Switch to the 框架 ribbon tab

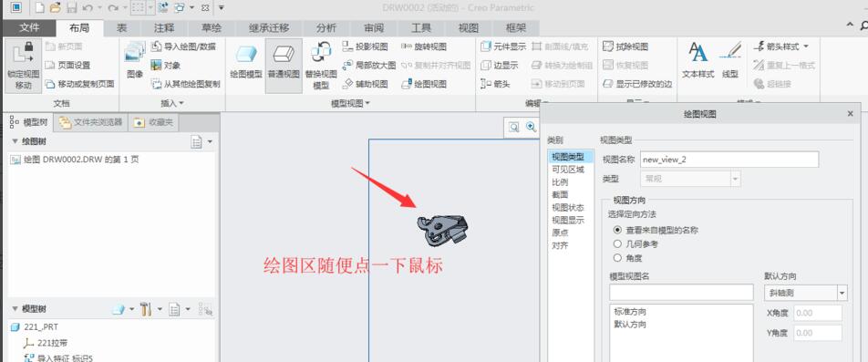[x=516, y=28]
